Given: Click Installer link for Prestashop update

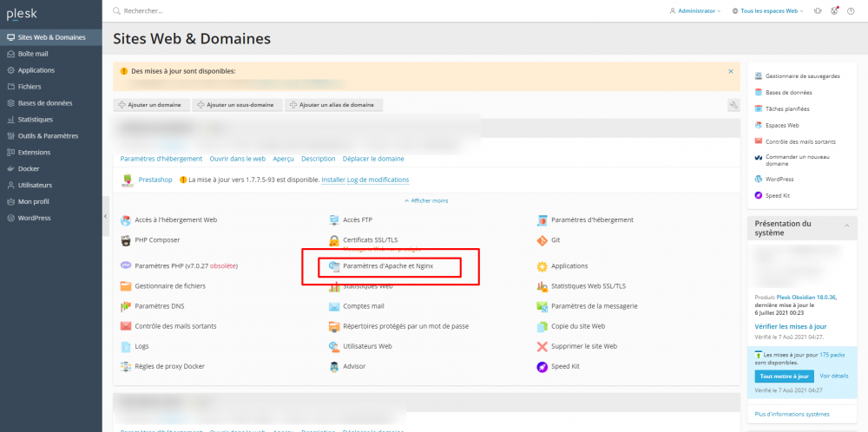Looking at the screenshot, I should pos(333,180).
